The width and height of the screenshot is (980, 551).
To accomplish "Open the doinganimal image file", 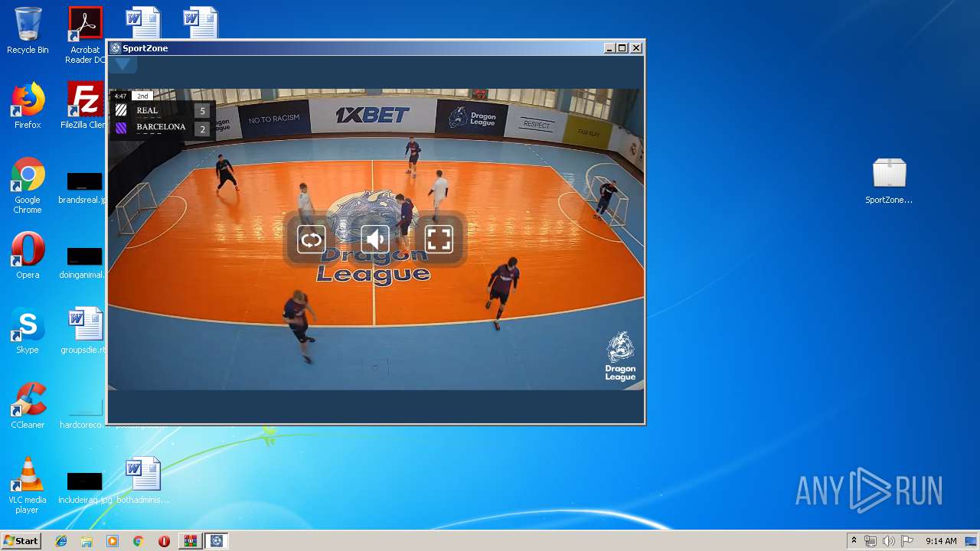I will click(x=84, y=263).
